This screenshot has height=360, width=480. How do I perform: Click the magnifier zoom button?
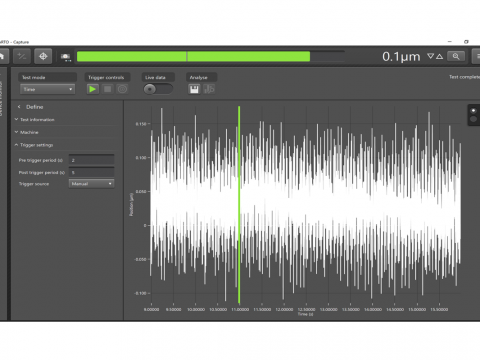point(456,56)
